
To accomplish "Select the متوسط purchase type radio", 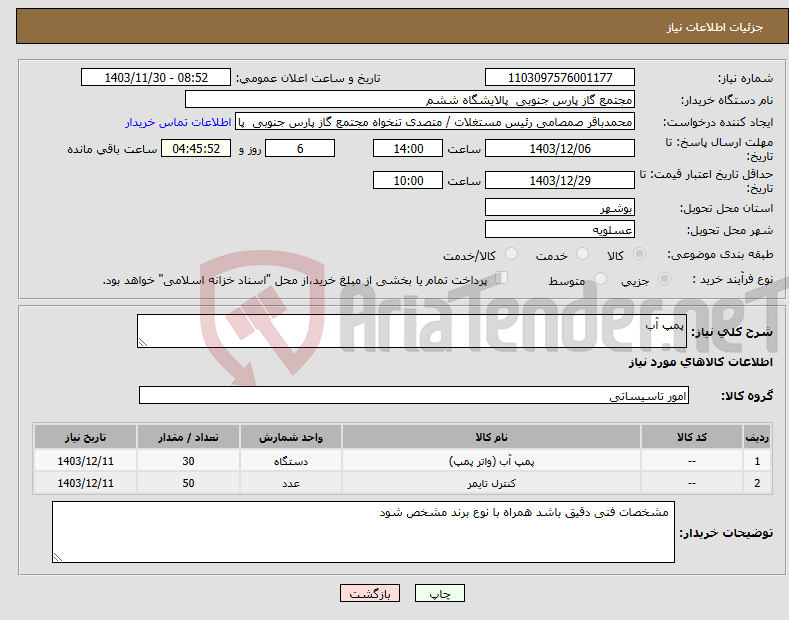I will (600, 278).
